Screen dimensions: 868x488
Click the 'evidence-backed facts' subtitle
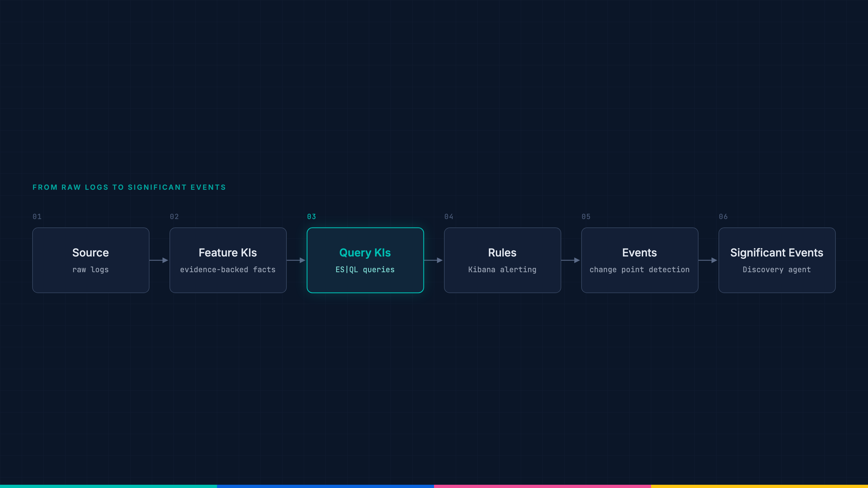[x=228, y=269]
